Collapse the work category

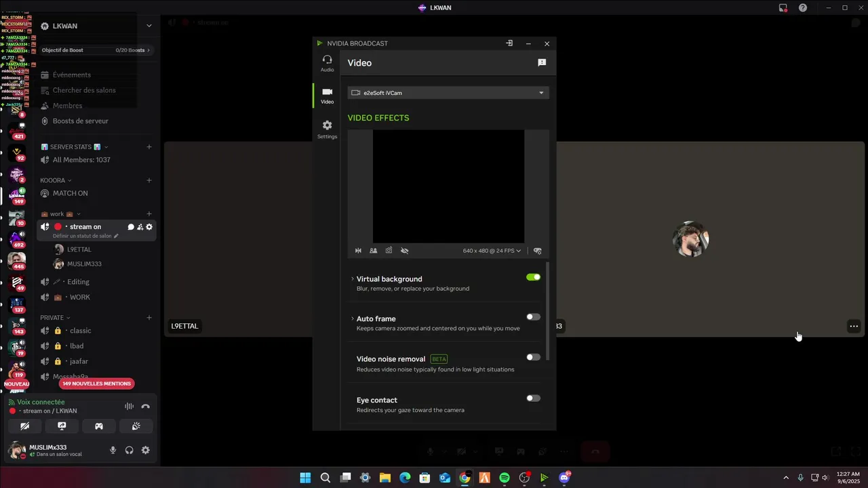61,214
